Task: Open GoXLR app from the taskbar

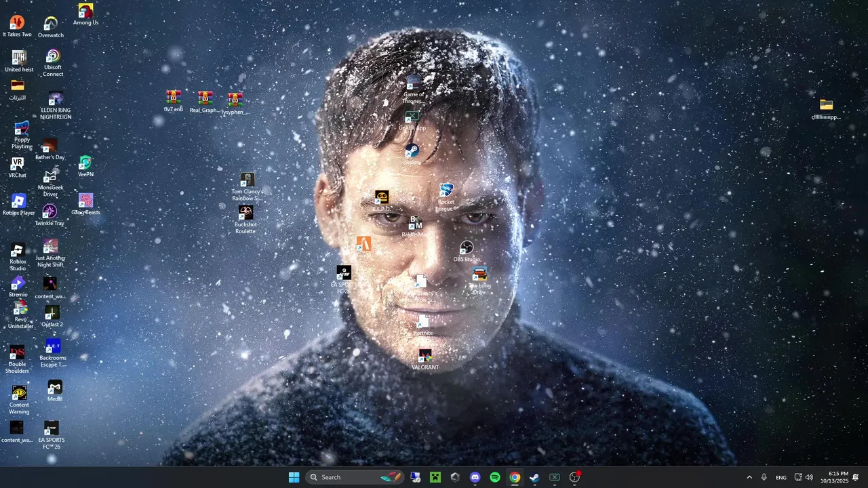Action: click(554, 477)
